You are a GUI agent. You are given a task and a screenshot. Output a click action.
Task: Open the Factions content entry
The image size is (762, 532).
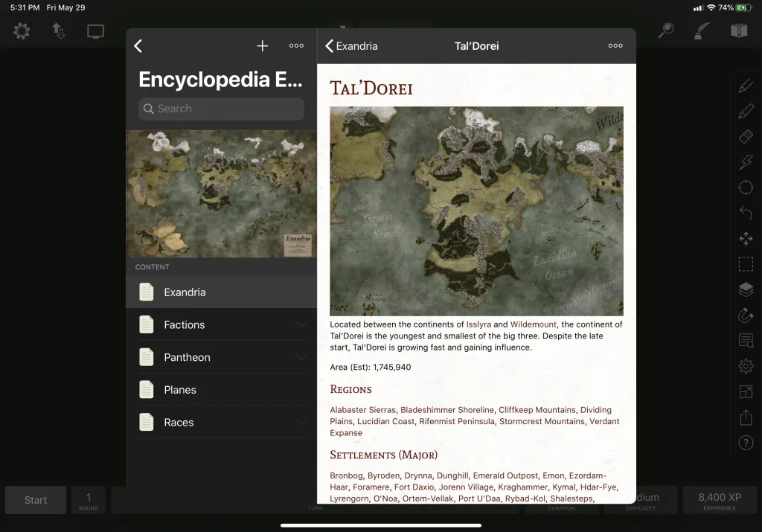click(x=221, y=324)
